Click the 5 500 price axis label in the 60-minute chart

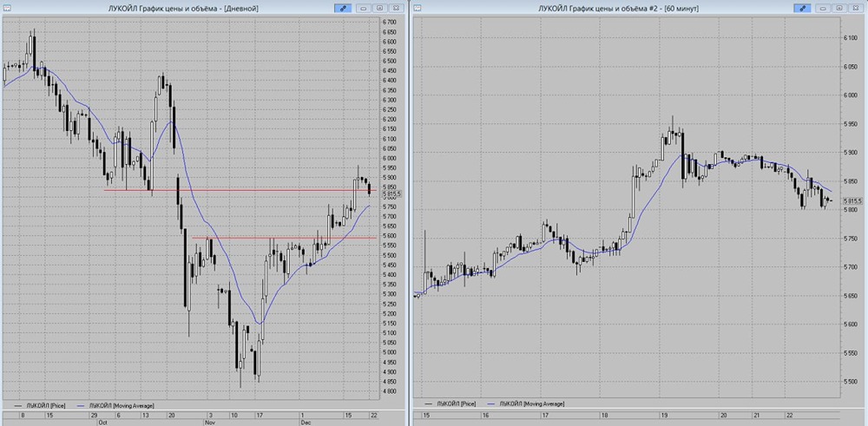coord(850,381)
